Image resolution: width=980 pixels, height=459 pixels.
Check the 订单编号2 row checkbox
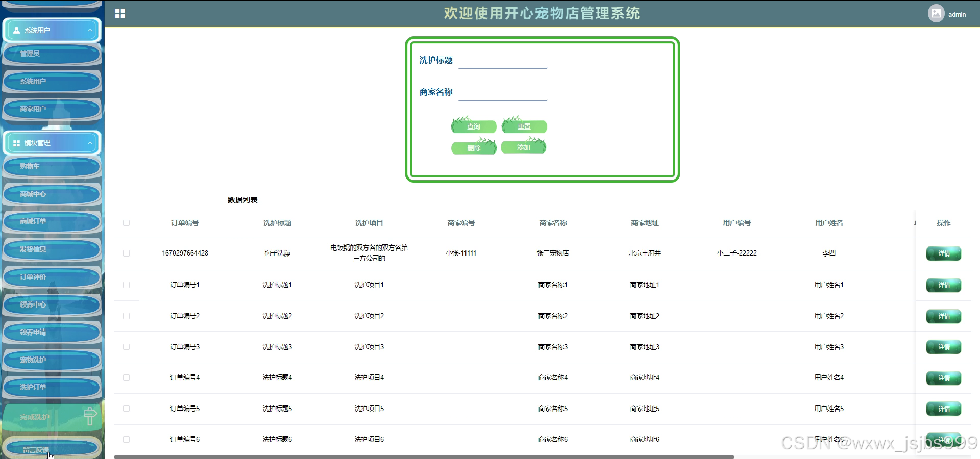click(x=126, y=316)
